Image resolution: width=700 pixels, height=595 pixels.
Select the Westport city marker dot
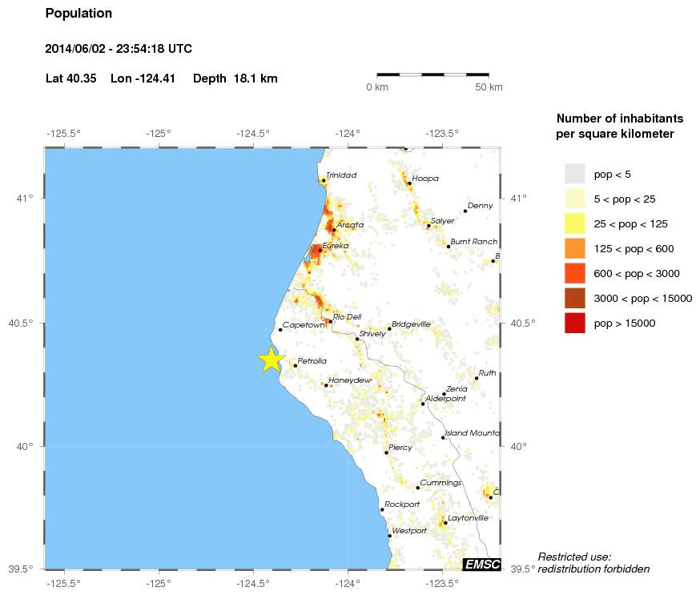390,536
